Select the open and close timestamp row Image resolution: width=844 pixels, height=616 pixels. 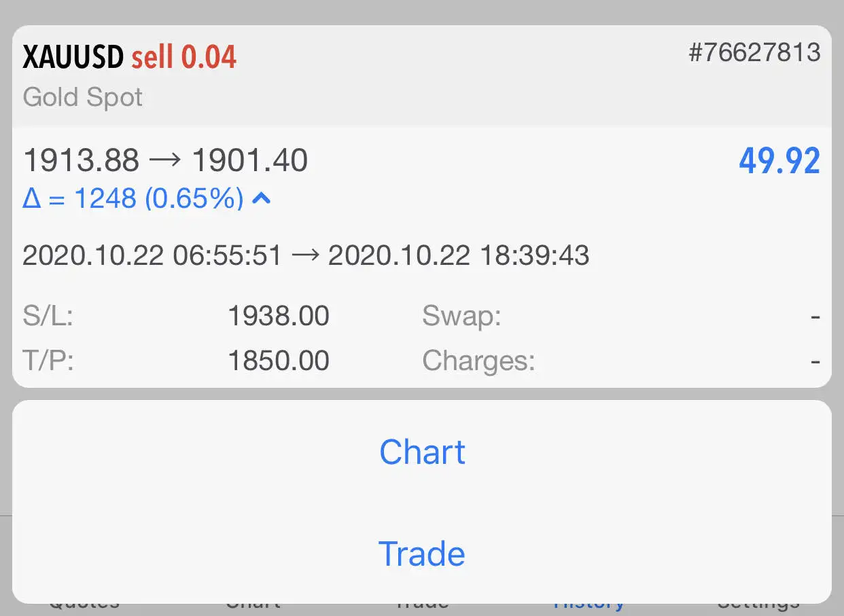(x=306, y=256)
